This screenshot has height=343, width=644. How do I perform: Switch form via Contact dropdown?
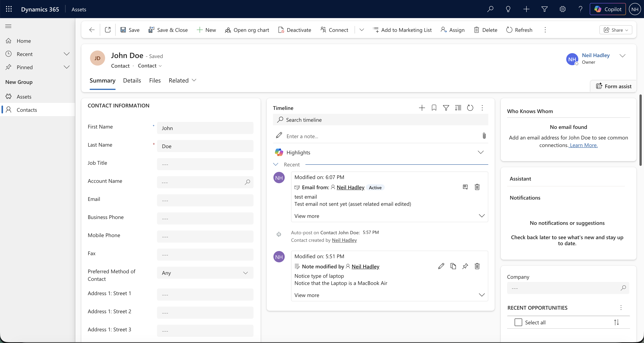click(150, 66)
